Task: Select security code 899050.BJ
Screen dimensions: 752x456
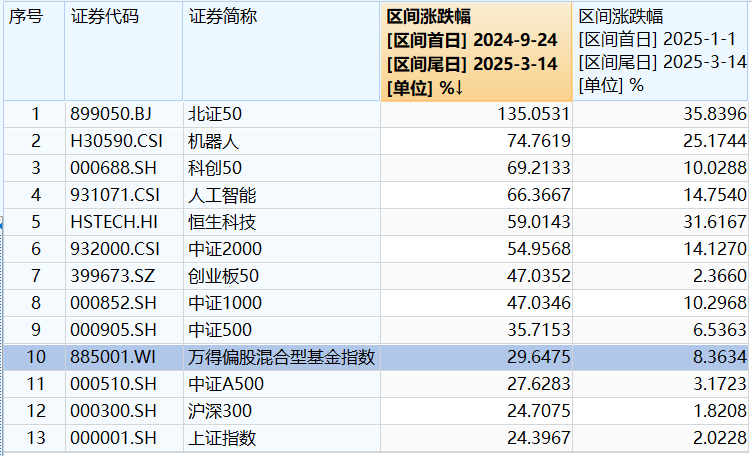Action: click(x=111, y=114)
